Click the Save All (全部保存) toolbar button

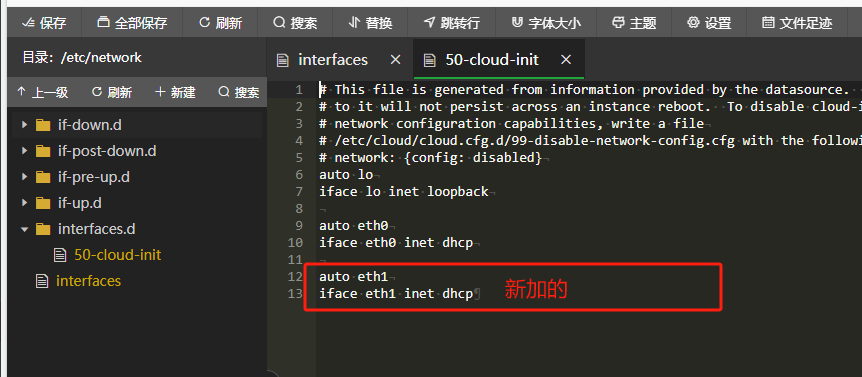132,23
